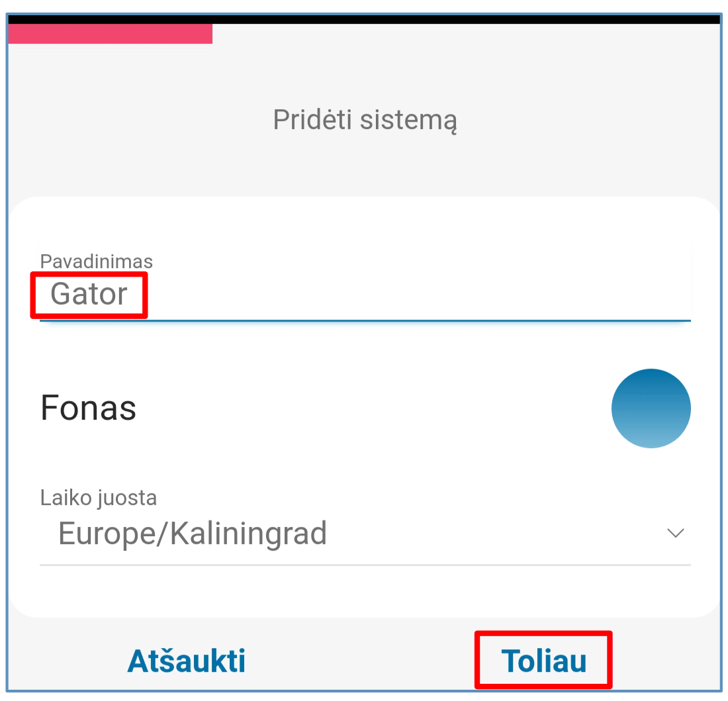Image resolution: width=728 pixels, height=701 pixels.
Task: Click empty space right of 'Gator' in name field
Action: click(x=430, y=295)
